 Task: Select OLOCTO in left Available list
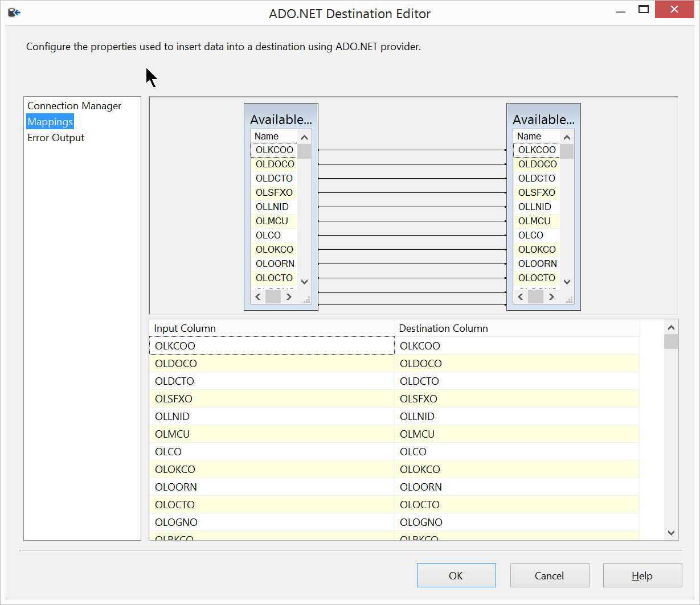274,278
